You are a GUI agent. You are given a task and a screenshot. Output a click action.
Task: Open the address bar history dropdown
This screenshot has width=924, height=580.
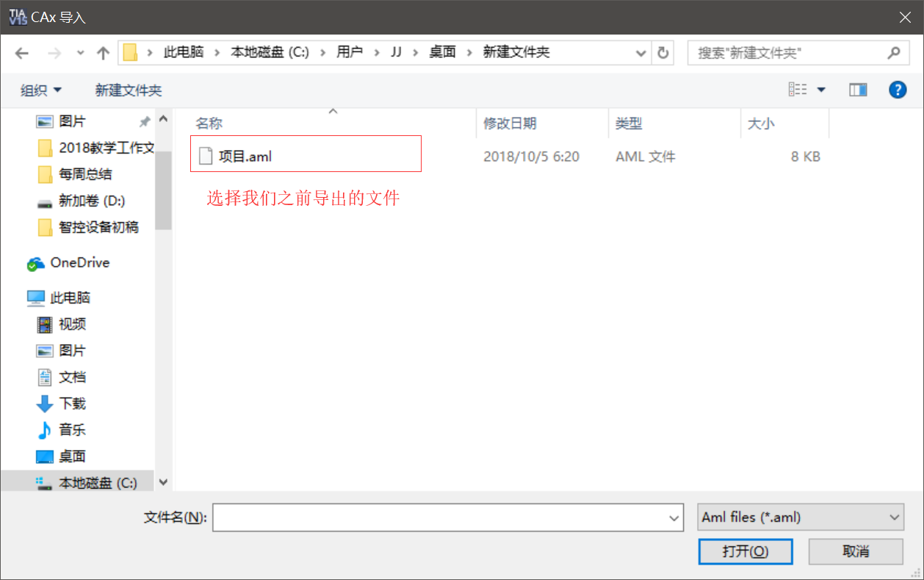coord(640,53)
